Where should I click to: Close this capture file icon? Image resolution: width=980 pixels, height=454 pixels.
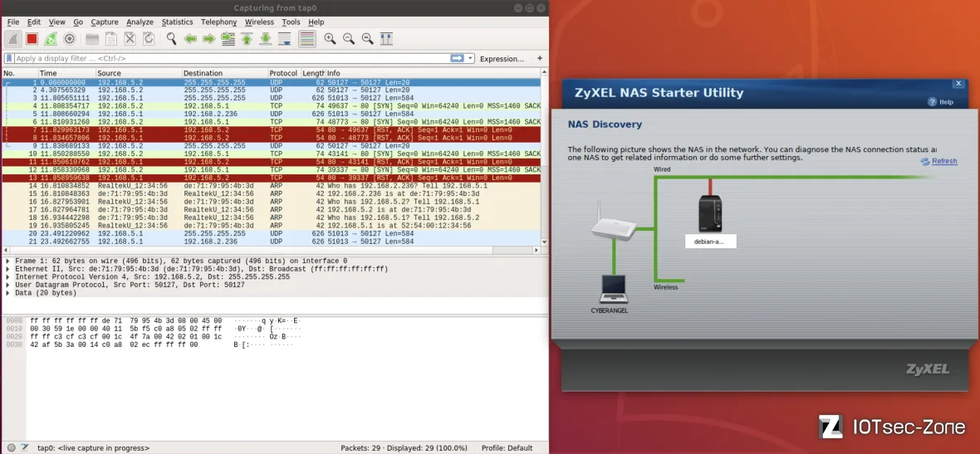click(x=130, y=39)
